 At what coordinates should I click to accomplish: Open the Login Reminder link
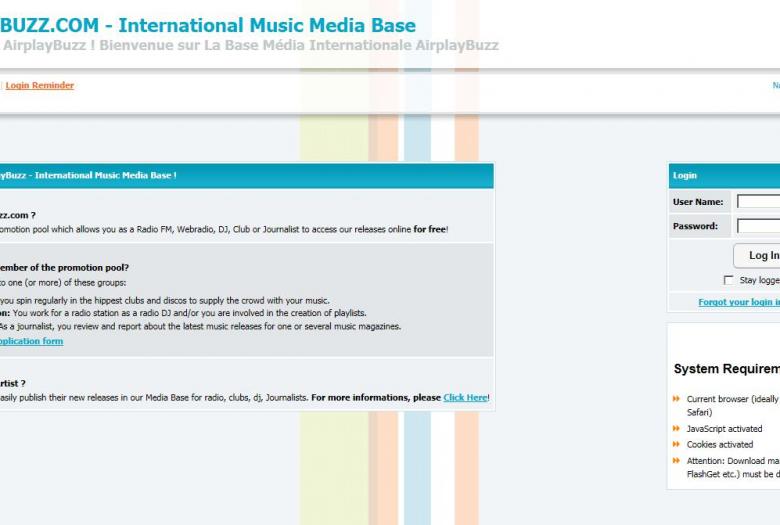(x=39, y=86)
